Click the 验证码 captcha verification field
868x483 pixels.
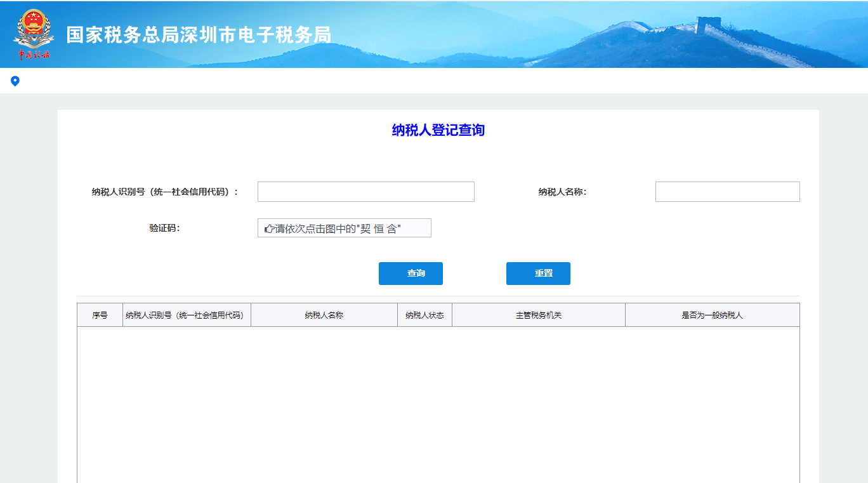[x=344, y=227]
